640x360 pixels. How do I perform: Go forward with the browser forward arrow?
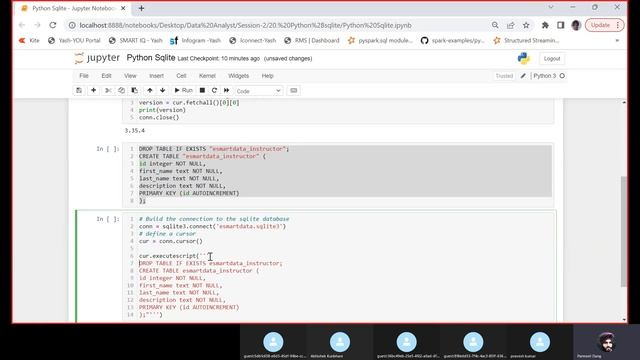(x=37, y=25)
